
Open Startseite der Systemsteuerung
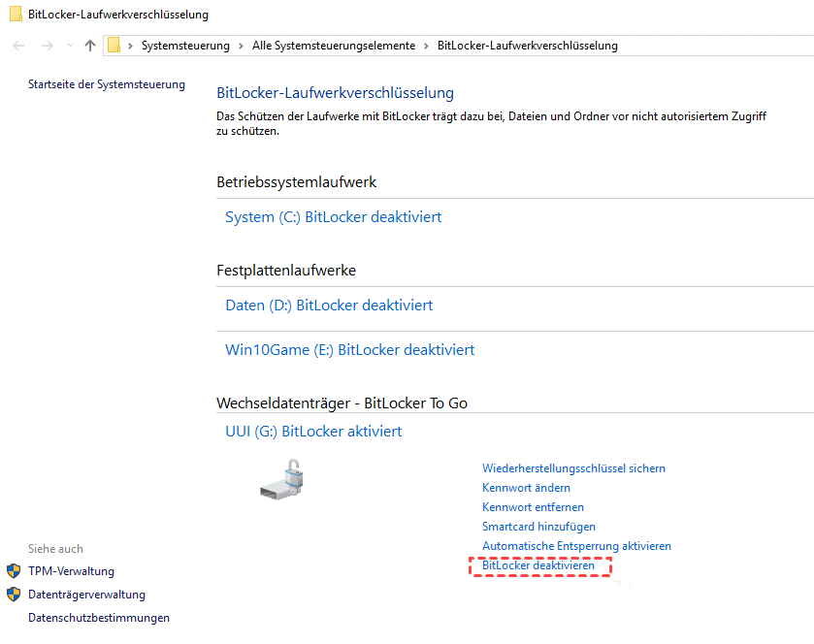click(107, 84)
